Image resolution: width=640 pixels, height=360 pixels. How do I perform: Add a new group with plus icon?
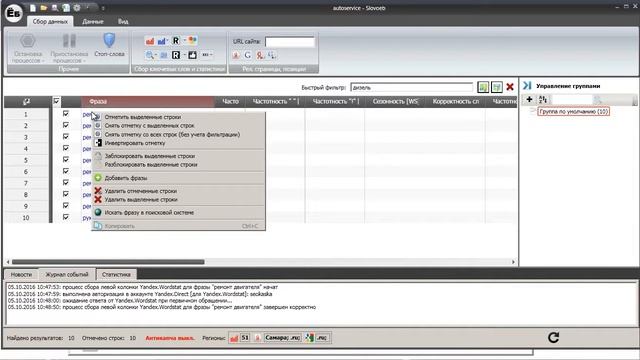pyautogui.click(x=529, y=99)
